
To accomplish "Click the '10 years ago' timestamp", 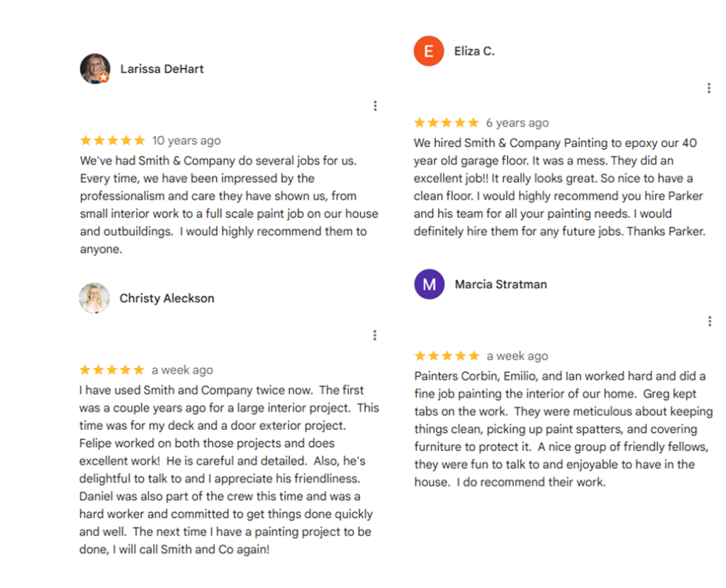I will [186, 140].
